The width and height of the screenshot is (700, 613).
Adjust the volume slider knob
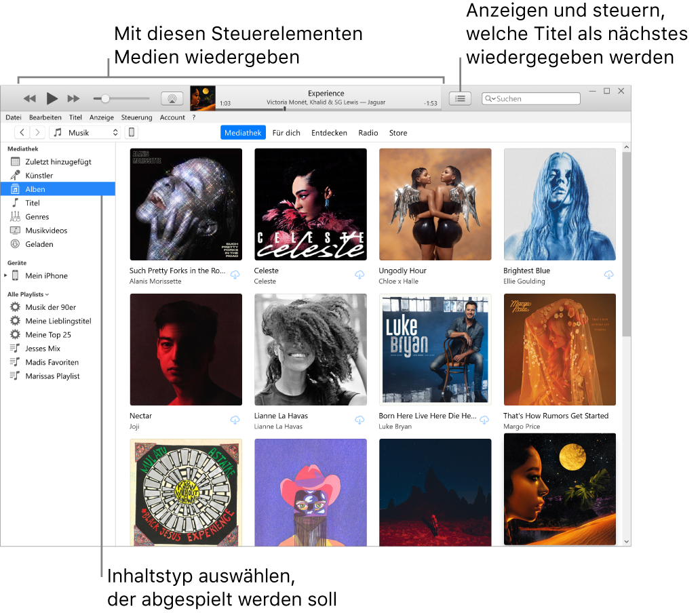point(105,98)
